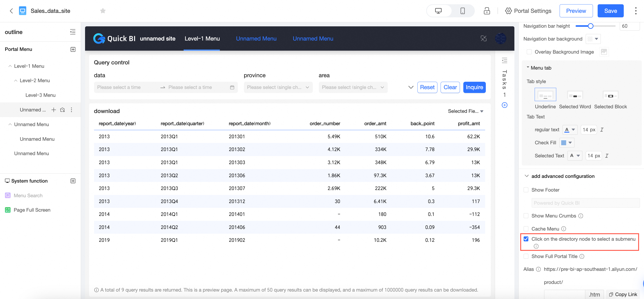644x299 pixels.
Task: Click the Navigation bar height slider handle
Action: click(590, 26)
